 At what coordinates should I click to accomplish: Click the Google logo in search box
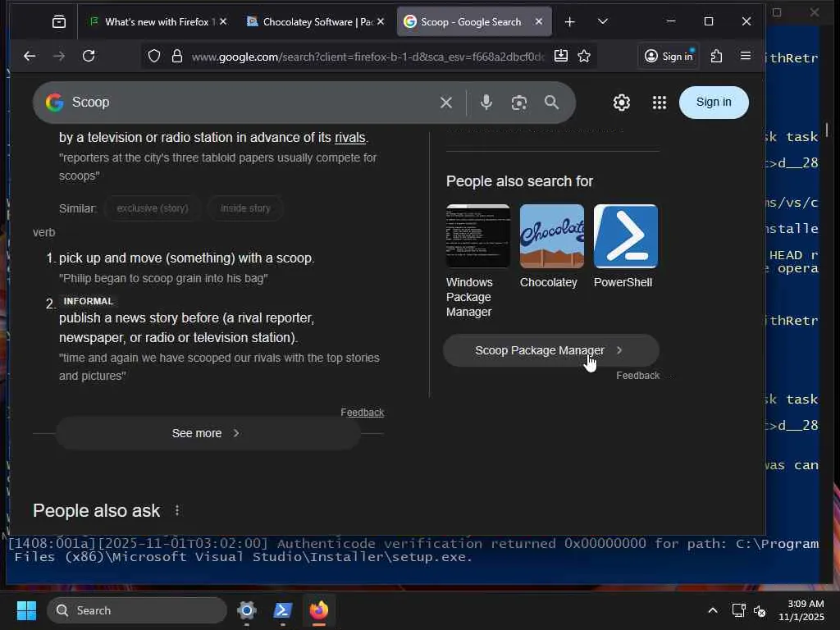tap(55, 103)
